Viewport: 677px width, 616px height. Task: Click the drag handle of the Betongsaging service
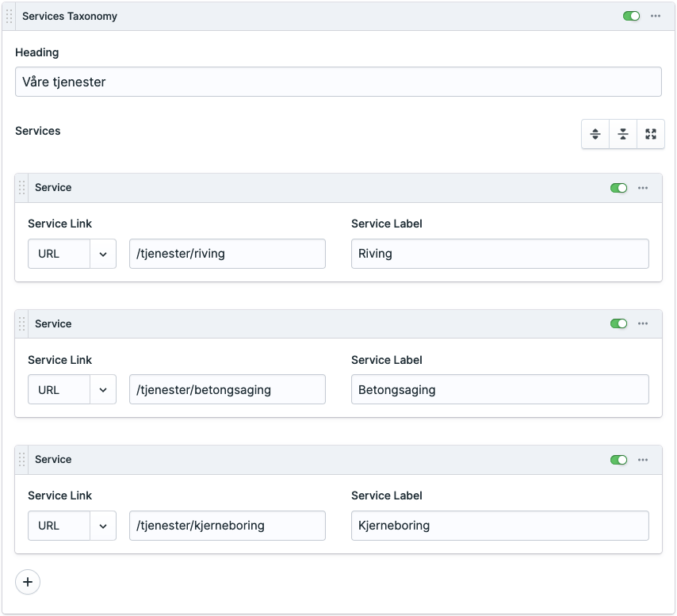(22, 324)
